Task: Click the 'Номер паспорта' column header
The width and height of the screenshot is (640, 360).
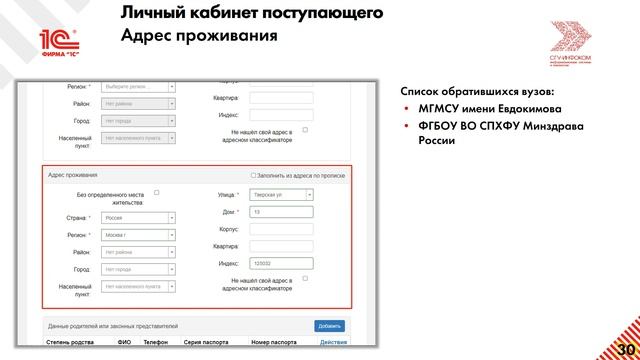Action: click(274, 342)
